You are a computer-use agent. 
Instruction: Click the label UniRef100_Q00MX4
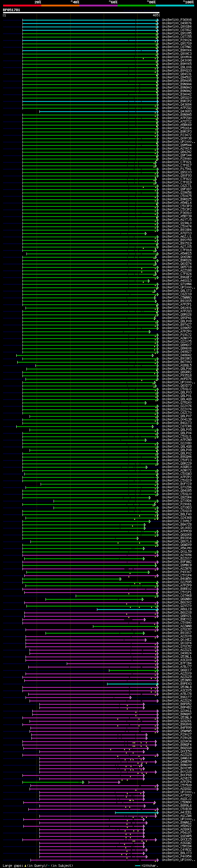tap(177, 57)
